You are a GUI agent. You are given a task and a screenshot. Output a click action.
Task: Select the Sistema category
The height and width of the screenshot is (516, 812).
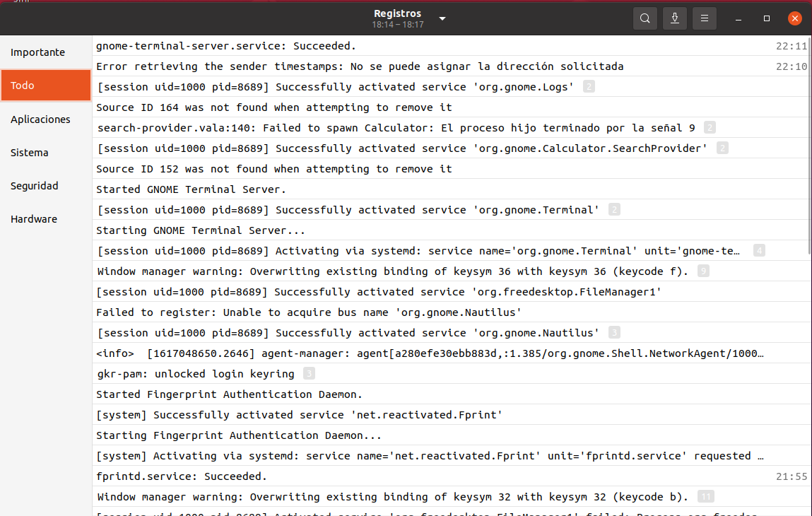click(29, 152)
